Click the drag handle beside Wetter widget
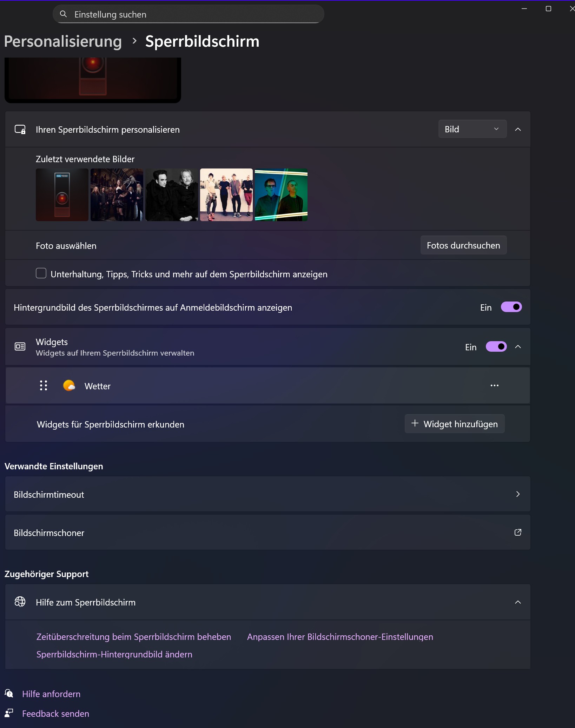This screenshot has width=575, height=728. pyautogui.click(x=44, y=385)
